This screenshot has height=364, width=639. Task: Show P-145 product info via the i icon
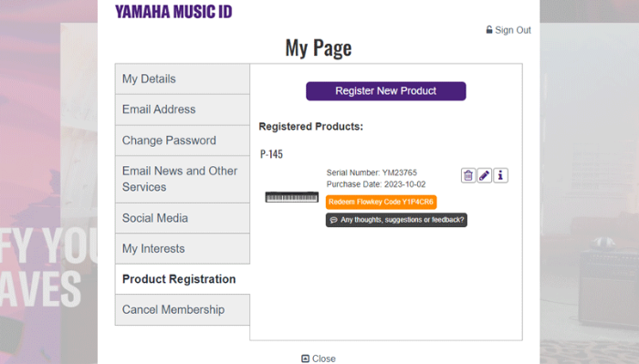tap(500, 175)
